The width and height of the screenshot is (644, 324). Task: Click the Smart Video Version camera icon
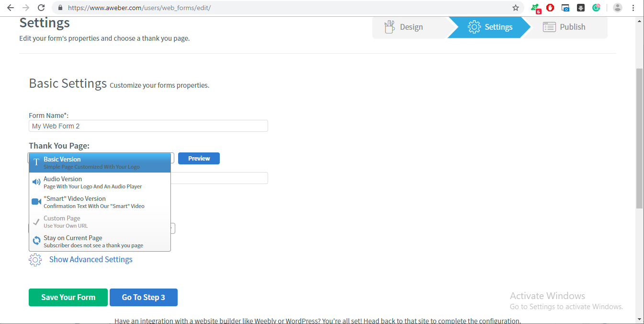pos(36,201)
